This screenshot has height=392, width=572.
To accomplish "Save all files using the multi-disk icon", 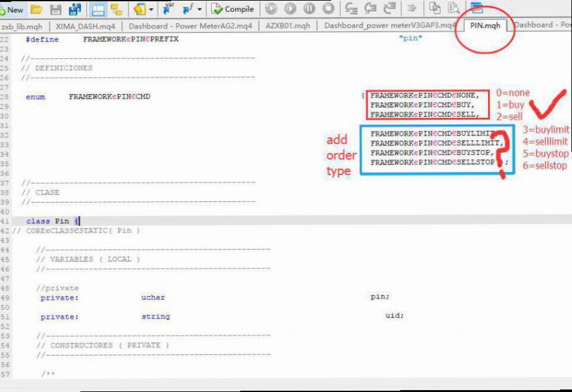I will 75,9.
